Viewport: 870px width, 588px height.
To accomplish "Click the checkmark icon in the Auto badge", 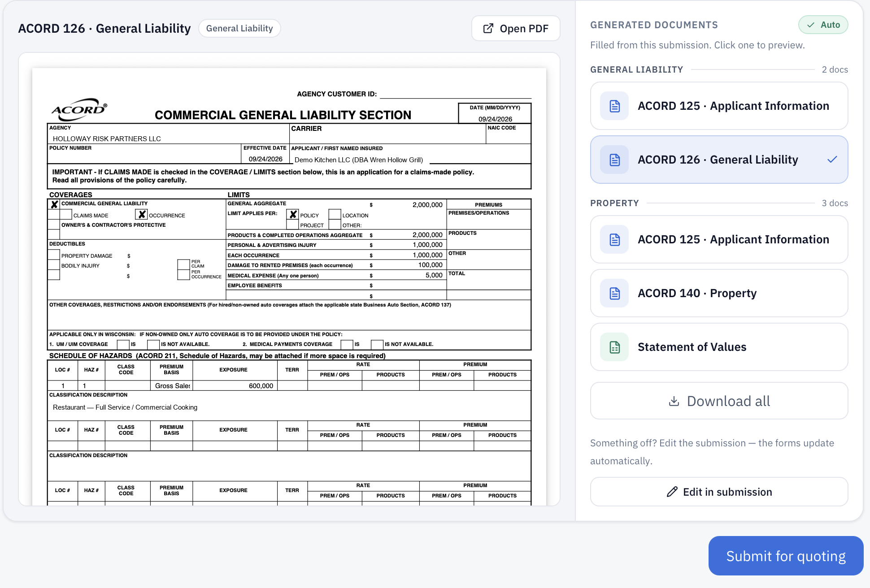I will [x=811, y=25].
